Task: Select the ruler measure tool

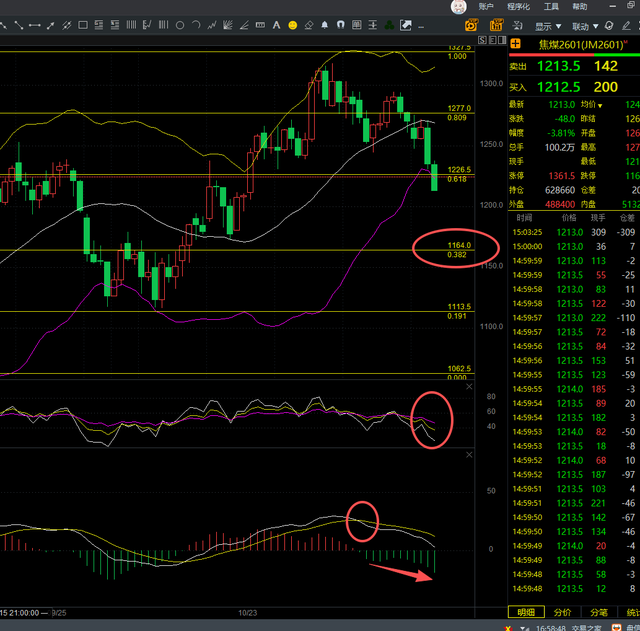Action: 260,25
